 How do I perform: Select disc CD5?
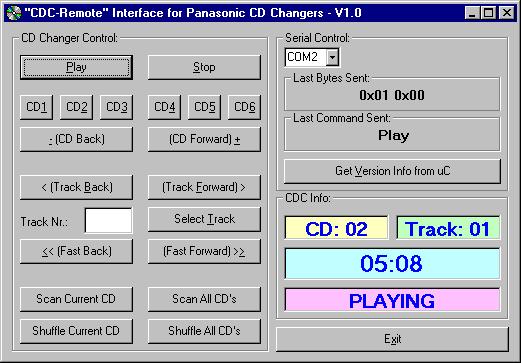click(204, 107)
